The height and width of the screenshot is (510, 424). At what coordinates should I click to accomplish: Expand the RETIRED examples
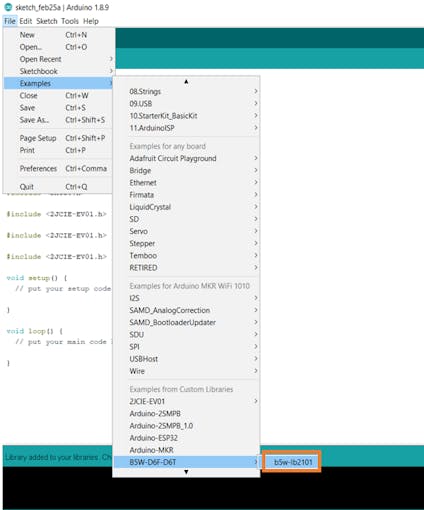186,268
